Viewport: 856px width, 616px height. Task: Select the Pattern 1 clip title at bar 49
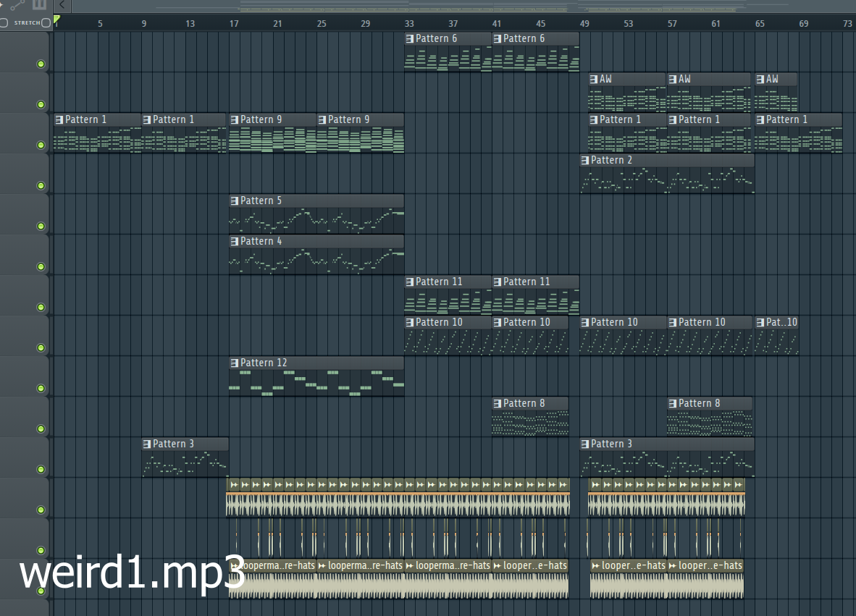point(620,119)
